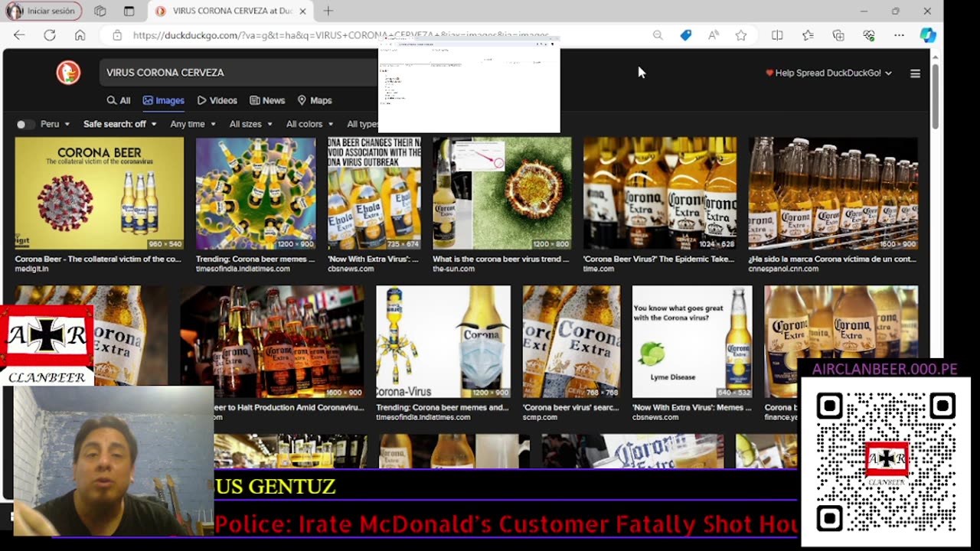Add page to favorites star icon

pos(741,35)
